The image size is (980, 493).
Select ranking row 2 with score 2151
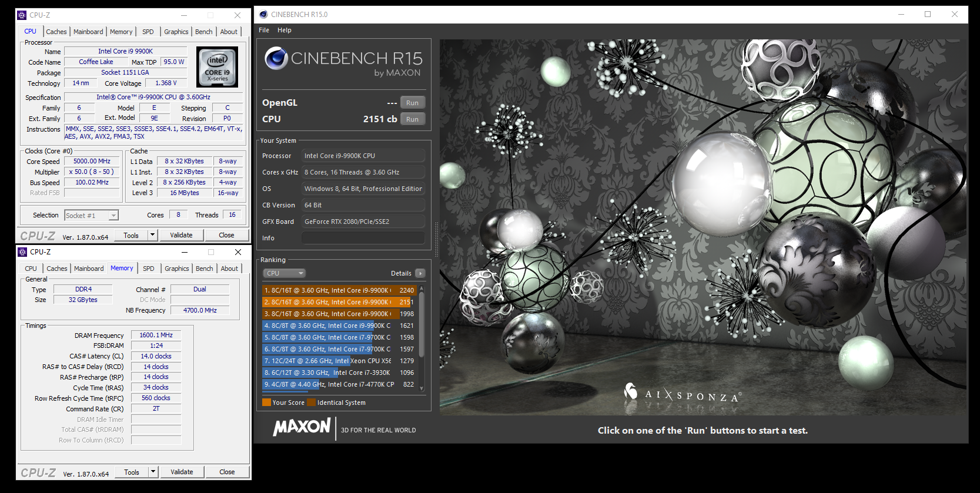(x=339, y=302)
